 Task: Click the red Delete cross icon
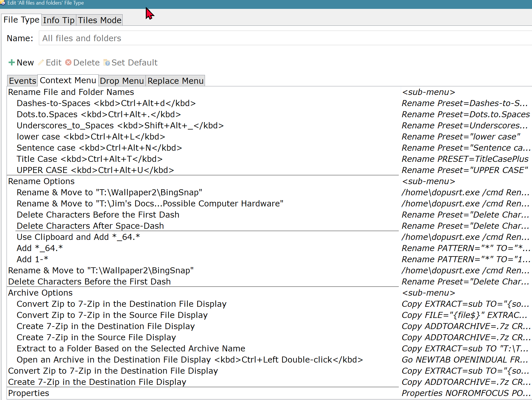[68, 62]
